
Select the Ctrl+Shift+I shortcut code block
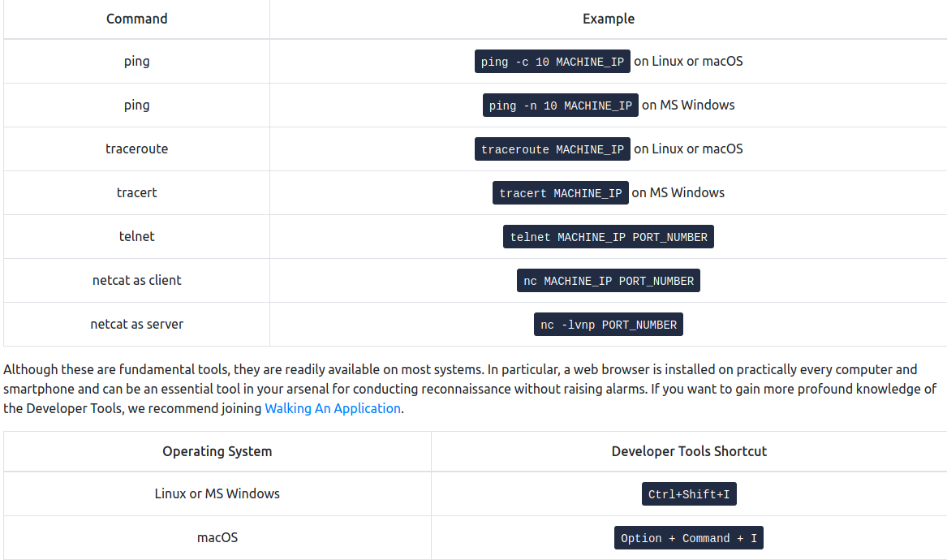pyautogui.click(x=689, y=494)
